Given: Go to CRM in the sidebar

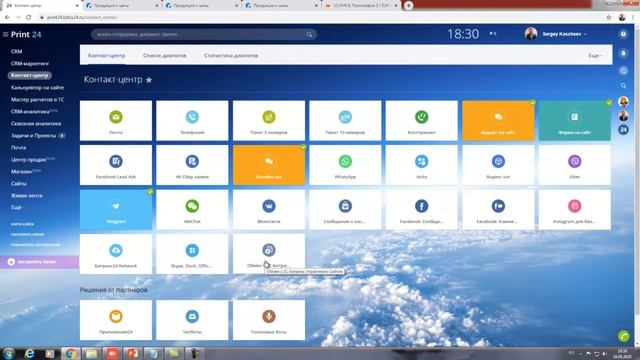Looking at the screenshot, I should tap(17, 51).
